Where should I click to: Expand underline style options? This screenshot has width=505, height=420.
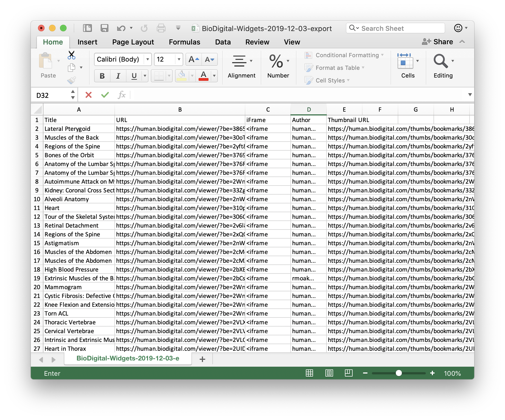(x=145, y=76)
